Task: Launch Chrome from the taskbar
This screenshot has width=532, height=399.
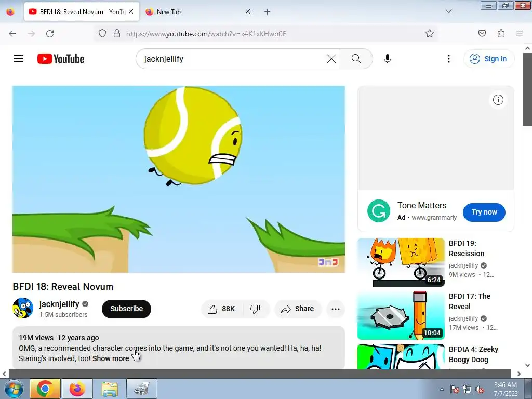Action: (45, 389)
